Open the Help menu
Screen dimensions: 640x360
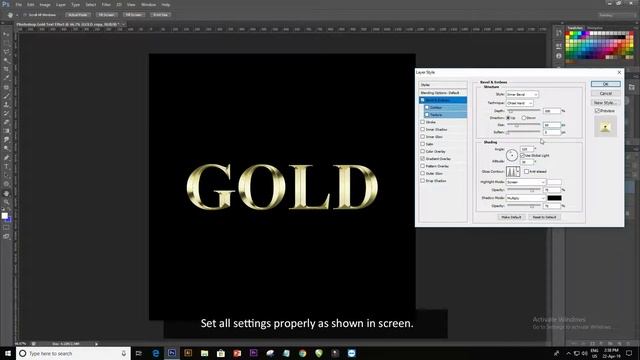(x=166, y=4)
